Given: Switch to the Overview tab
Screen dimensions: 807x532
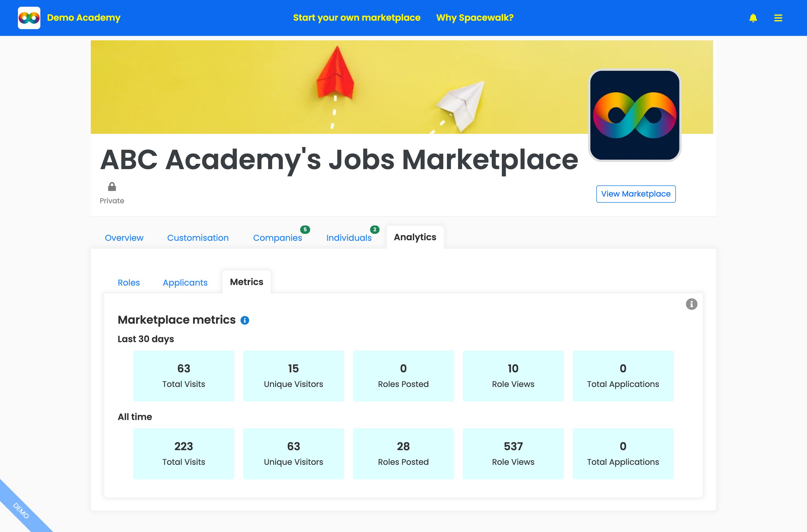Looking at the screenshot, I should [124, 238].
